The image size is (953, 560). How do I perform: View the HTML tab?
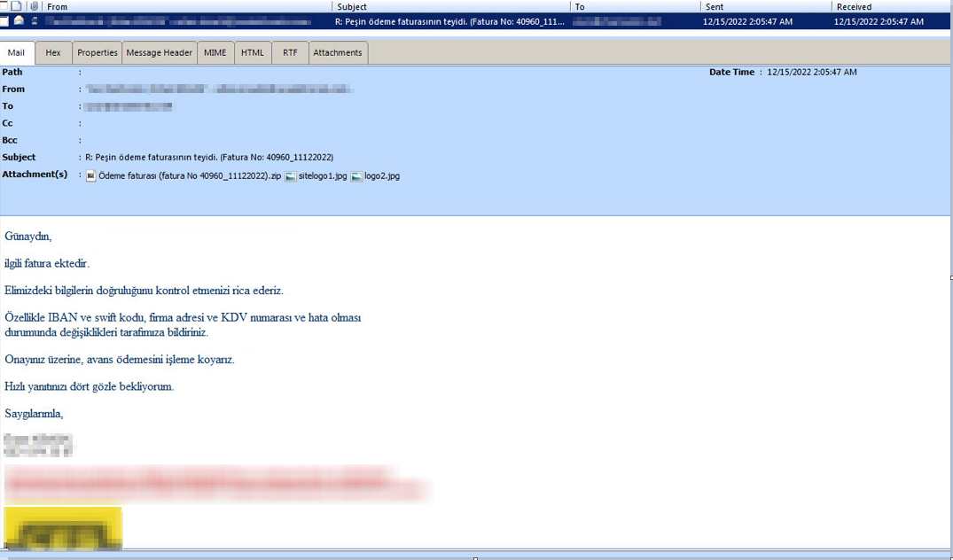(x=253, y=53)
